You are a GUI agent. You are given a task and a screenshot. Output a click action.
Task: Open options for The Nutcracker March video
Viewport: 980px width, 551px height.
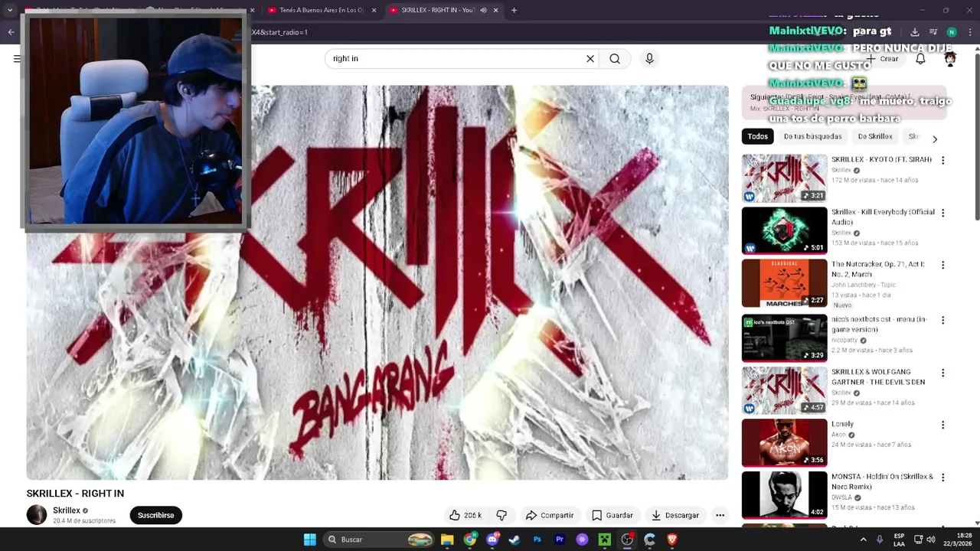[x=942, y=266]
